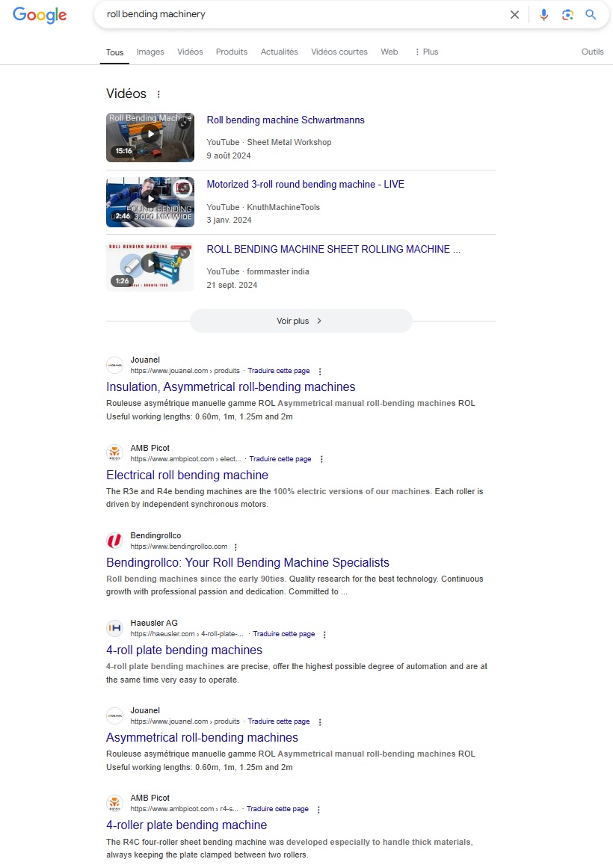The width and height of the screenshot is (613, 868).
Task: Open three-dot options for Insulation, Asymmetrical roll-bending result
Action: pyautogui.click(x=320, y=372)
